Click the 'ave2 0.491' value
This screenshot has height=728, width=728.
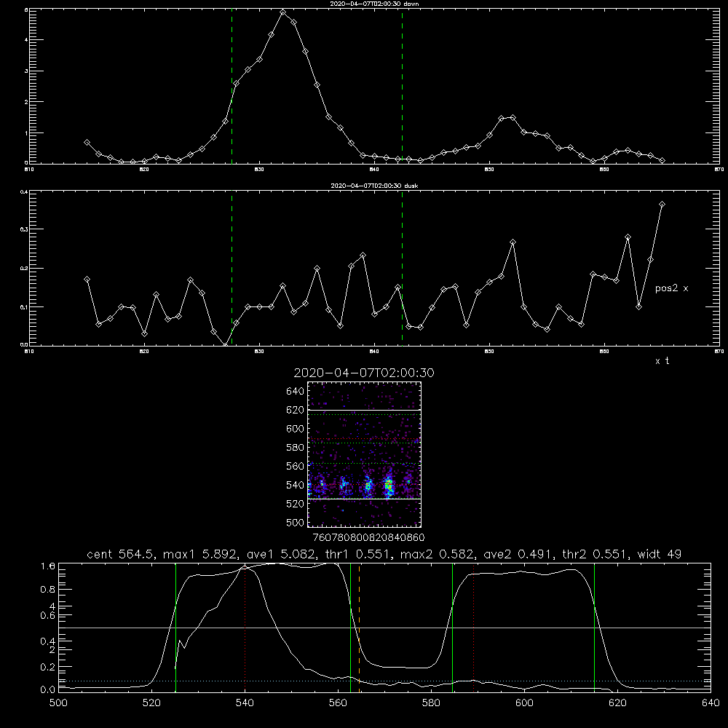pyautogui.click(x=518, y=554)
